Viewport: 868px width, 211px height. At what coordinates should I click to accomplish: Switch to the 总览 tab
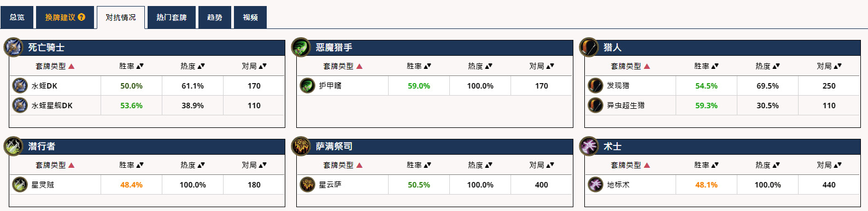tap(17, 17)
